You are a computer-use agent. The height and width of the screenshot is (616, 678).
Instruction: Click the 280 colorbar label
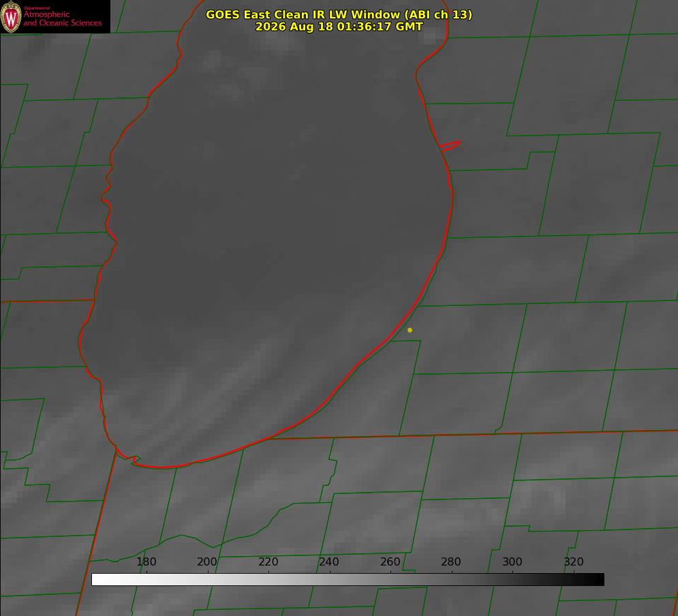(451, 561)
